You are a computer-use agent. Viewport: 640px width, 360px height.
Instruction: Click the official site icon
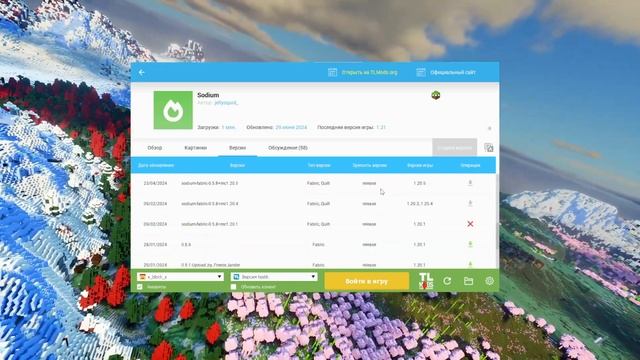pos(421,72)
